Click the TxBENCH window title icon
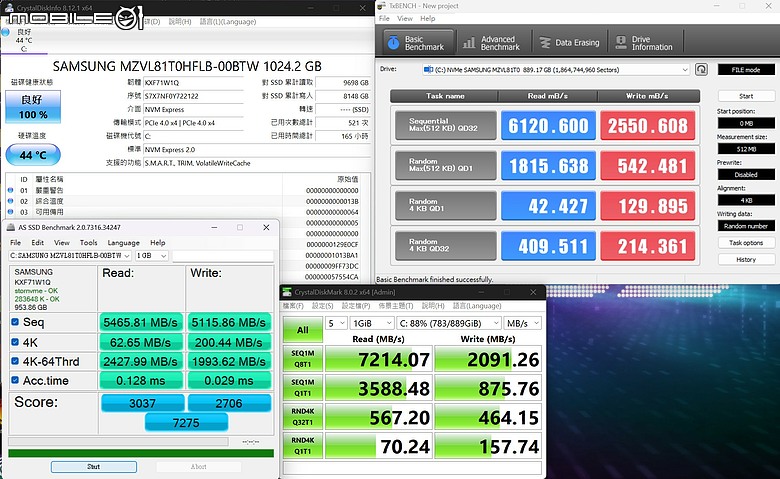Image resolution: width=780 pixels, height=479 pixels. click(382, 6)
